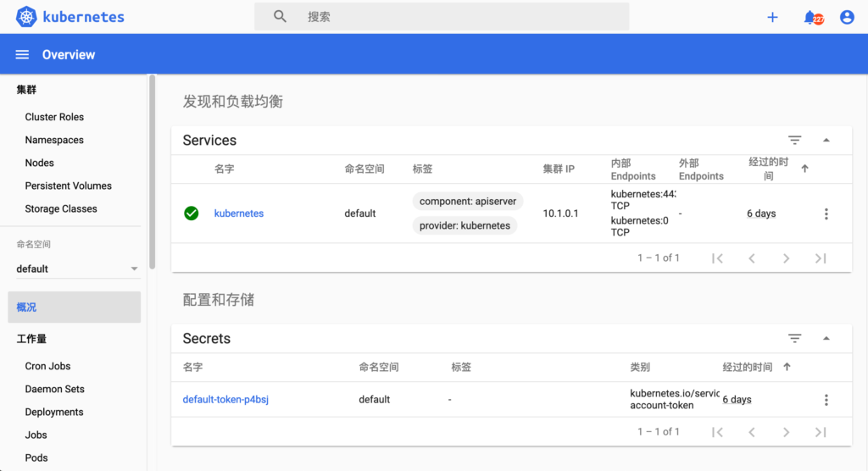Viewport: 868px width, 471px height.
Task: Click the search magnifier icon
Action: pyautogui.click(x=280, y=17)
